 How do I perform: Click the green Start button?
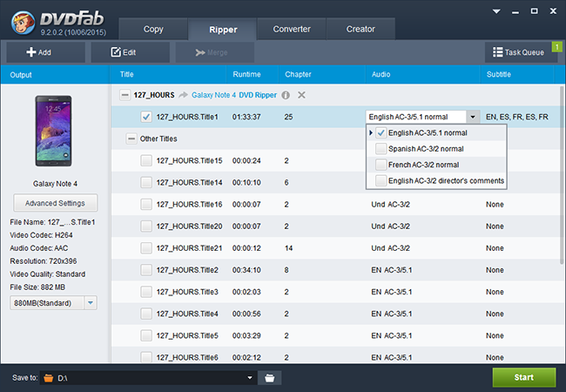point(524,377)
